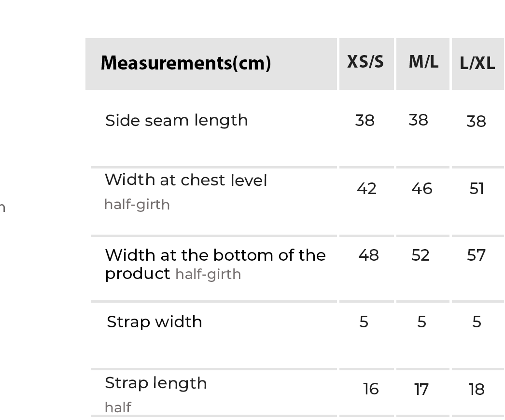Click the Strap length row label

coord(156,383)
